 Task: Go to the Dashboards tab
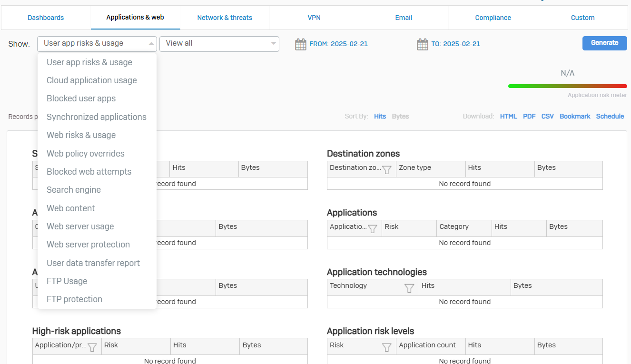[x=46, y=18]
